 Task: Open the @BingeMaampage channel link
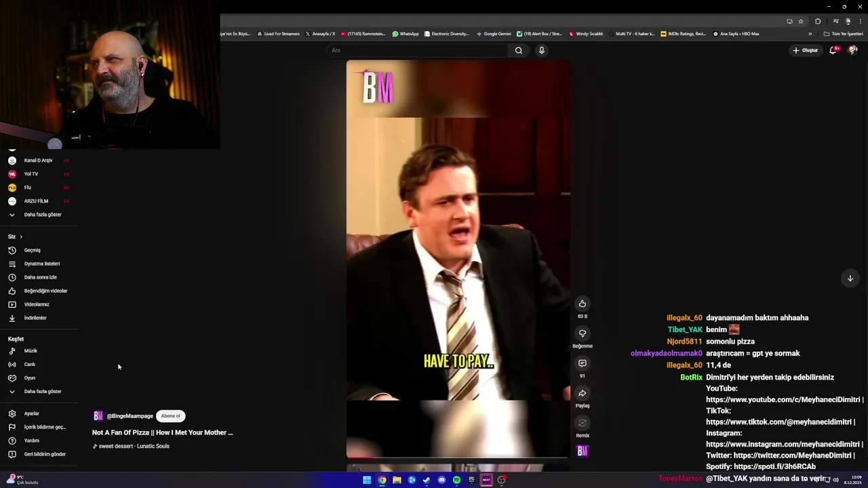coord(130,416)
